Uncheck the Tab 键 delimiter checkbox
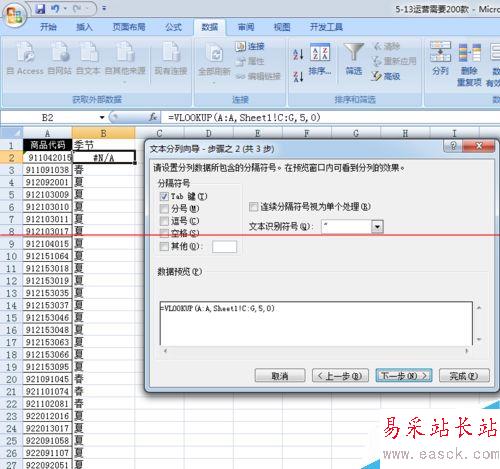Viewport: 500px width, 469px height. click(x=164, y=196)
